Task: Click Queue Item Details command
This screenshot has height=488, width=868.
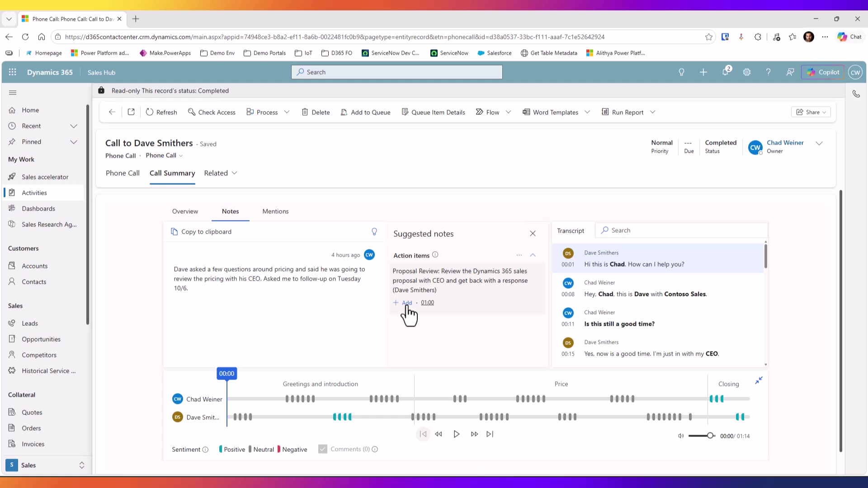Action: tap(433, 112)
